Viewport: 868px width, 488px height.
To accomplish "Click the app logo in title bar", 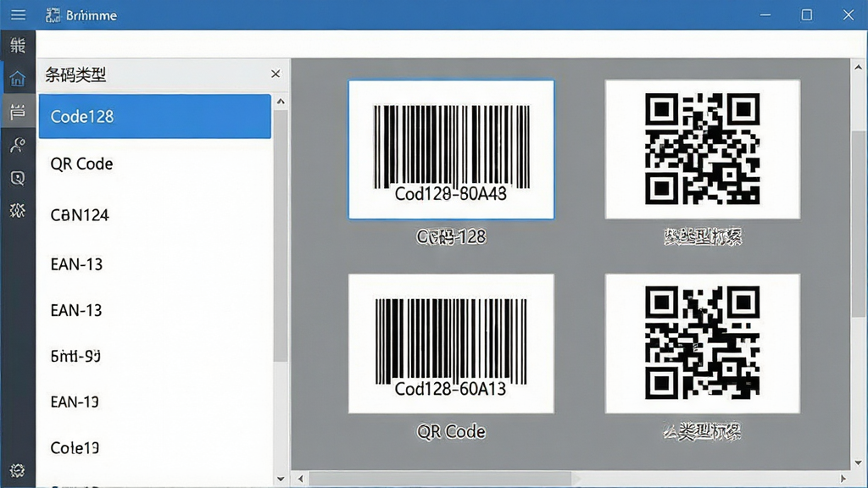I will point(53,15).
